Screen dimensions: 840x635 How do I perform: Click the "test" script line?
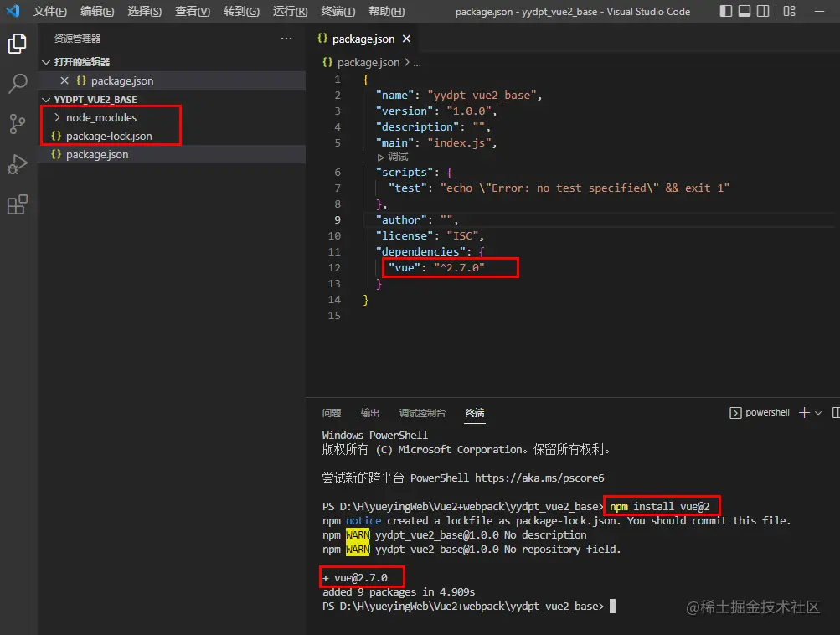[559, 188]
